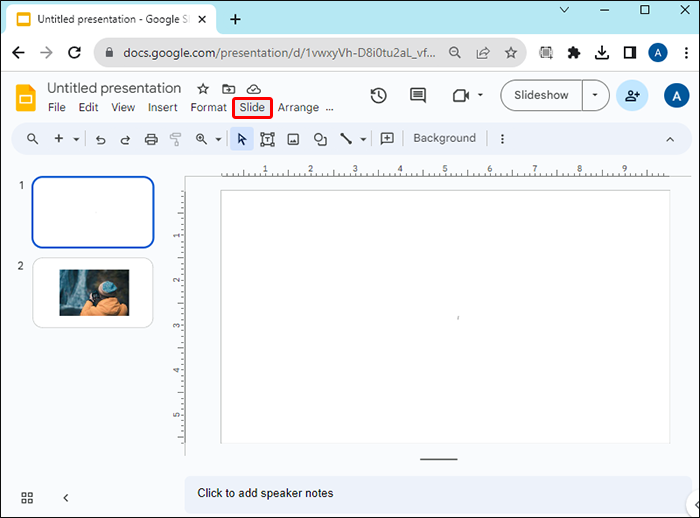The width and height of the screenshot is (700, 518).
Task: Click the Zoom tool icon
Action: (x=201, y=139)
